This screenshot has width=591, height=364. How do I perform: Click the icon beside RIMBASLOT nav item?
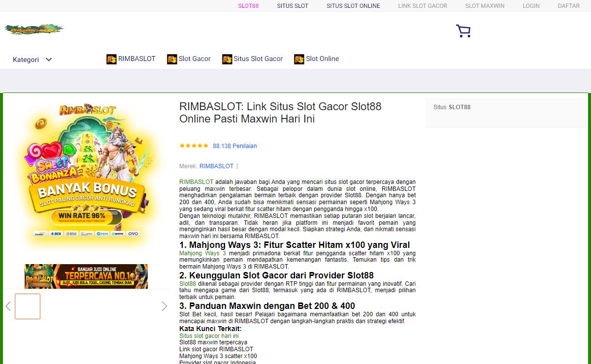coord(111,59)
